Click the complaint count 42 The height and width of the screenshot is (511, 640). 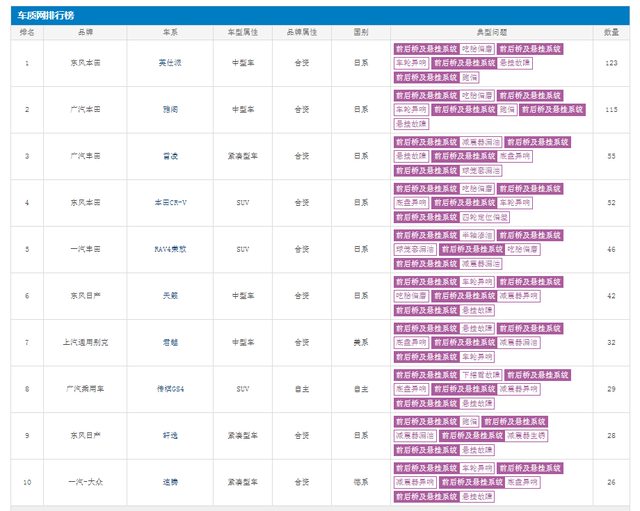pyautogui.click(x=611, y=295)
